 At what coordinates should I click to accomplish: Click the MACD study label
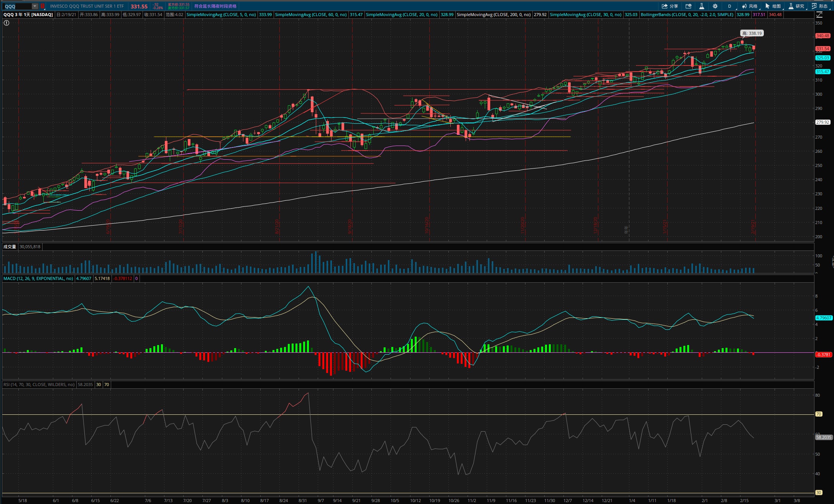pyautogui.click(x=38, y=278)
